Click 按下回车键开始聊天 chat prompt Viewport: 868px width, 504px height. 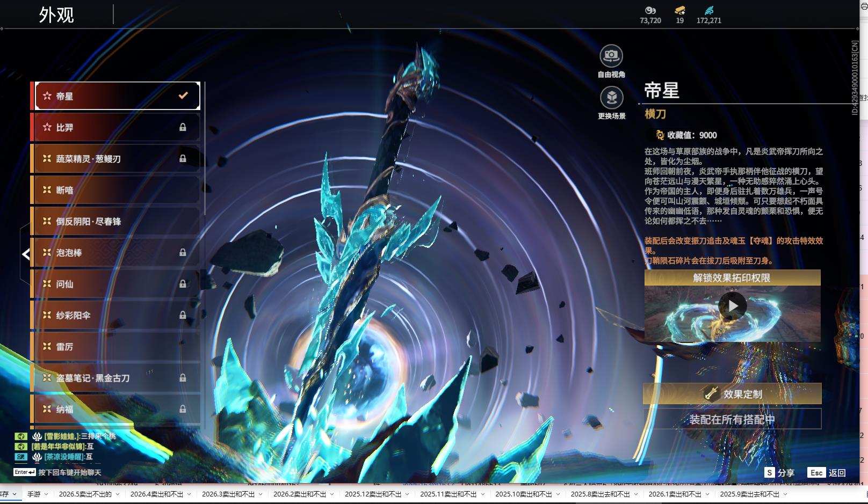coord(70,472)
